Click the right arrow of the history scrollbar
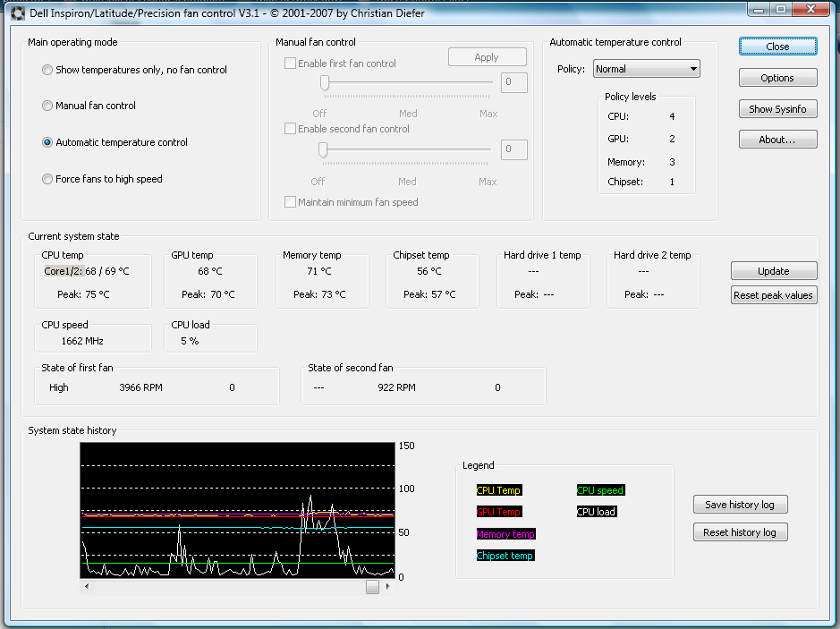The width and height of the screenshot is (840, 629). pyautogui.click(x=388, y=585)
